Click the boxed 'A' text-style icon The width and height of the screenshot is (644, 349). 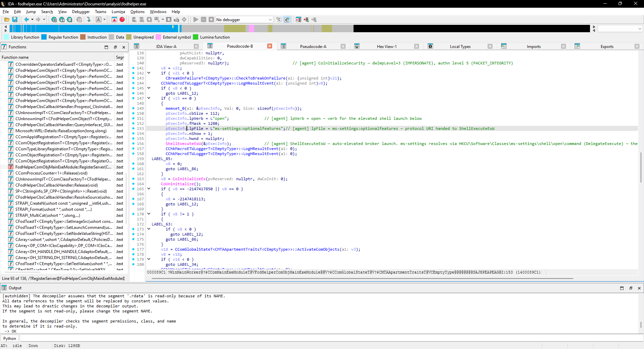tap(99, 19)
